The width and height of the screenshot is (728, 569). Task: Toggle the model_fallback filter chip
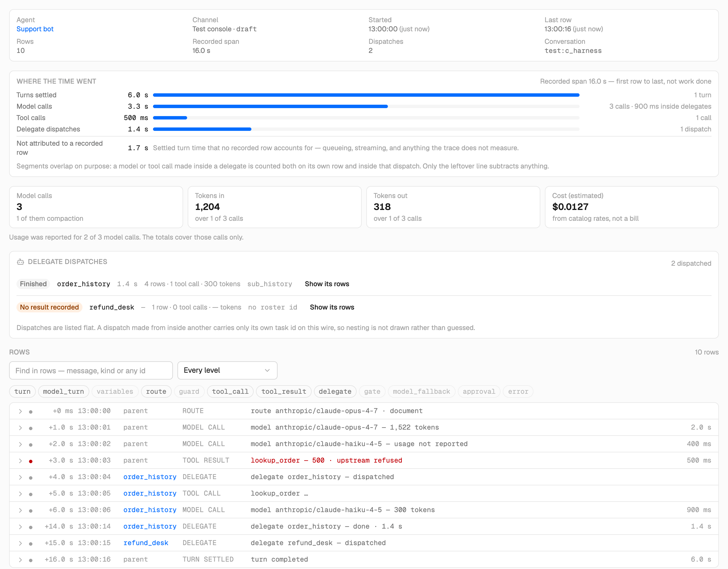(x=421, y=391)
